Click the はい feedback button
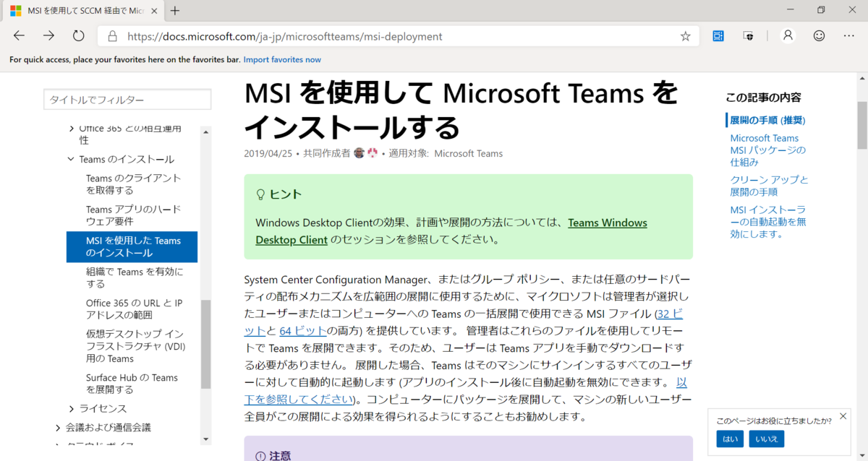868x461 pixels. (x=730, y=439)
